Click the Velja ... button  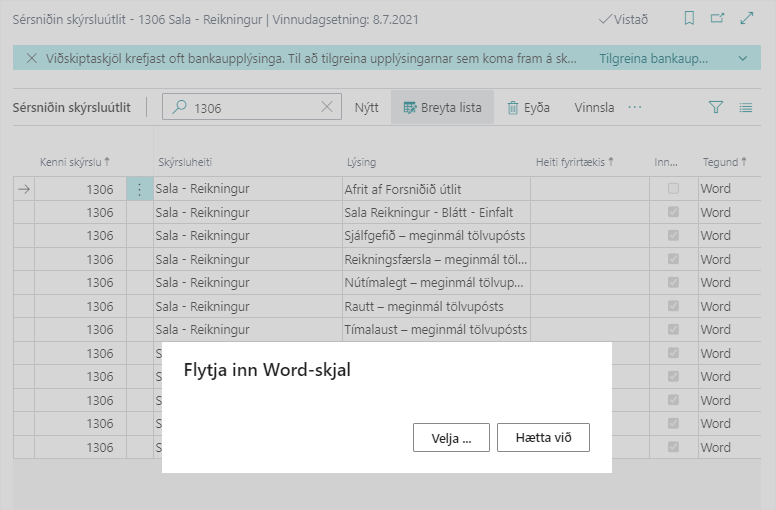450,438
